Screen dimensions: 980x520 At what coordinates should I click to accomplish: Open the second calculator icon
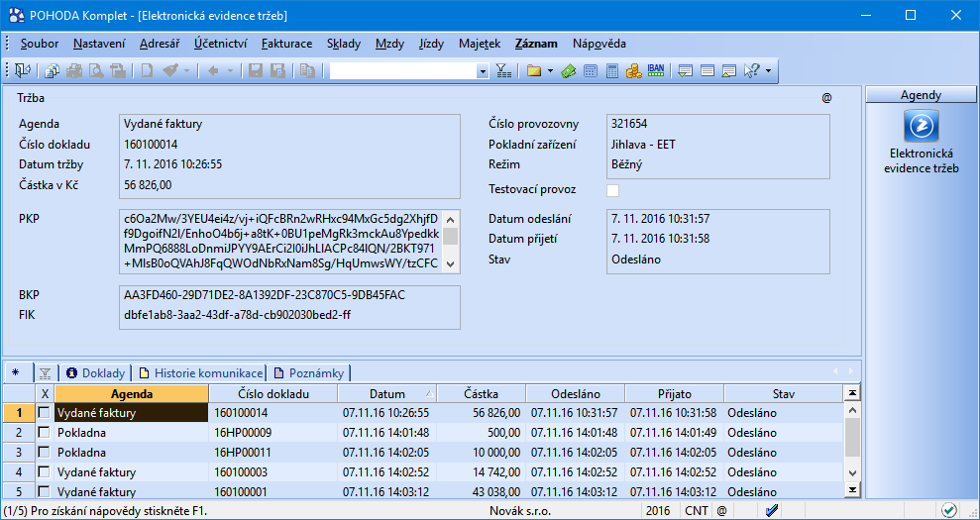tap(611, 71)
